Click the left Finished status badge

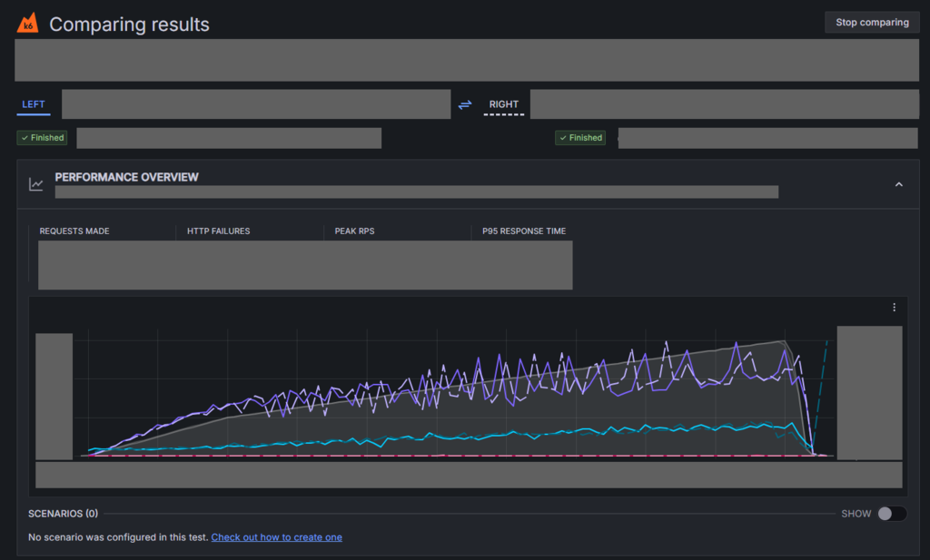(x=42, y=137)
